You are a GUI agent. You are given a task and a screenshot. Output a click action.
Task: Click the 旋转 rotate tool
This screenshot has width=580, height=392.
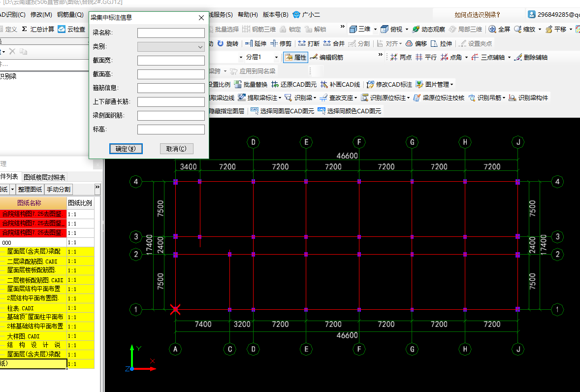pos(228,43)
